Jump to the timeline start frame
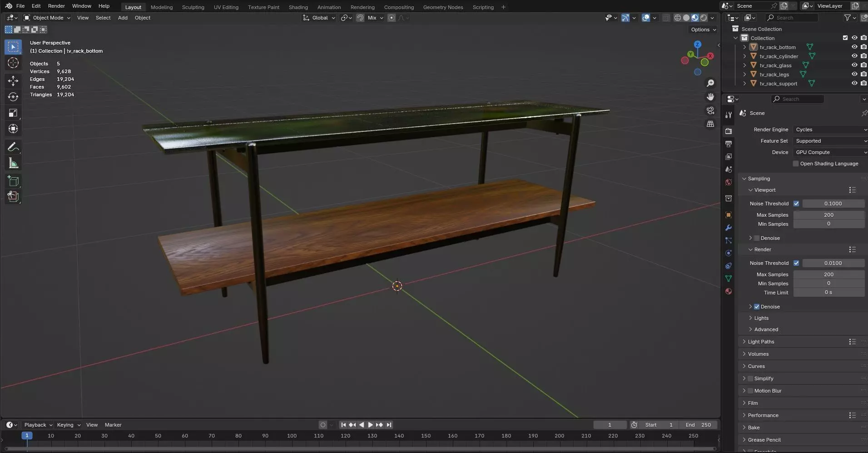This screenshot has height=453, width=868. (343, 425)
